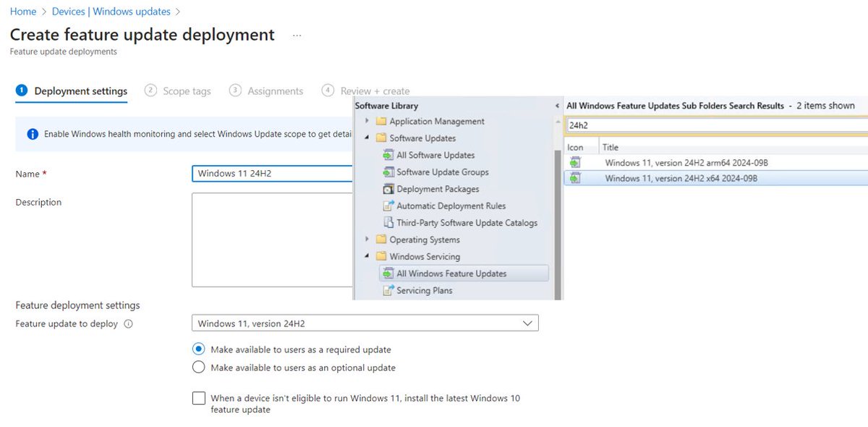Click the update icon for the x64 2024-09B row
The height and width of the screenshot is (427, 868).
(x=575, y=178)
